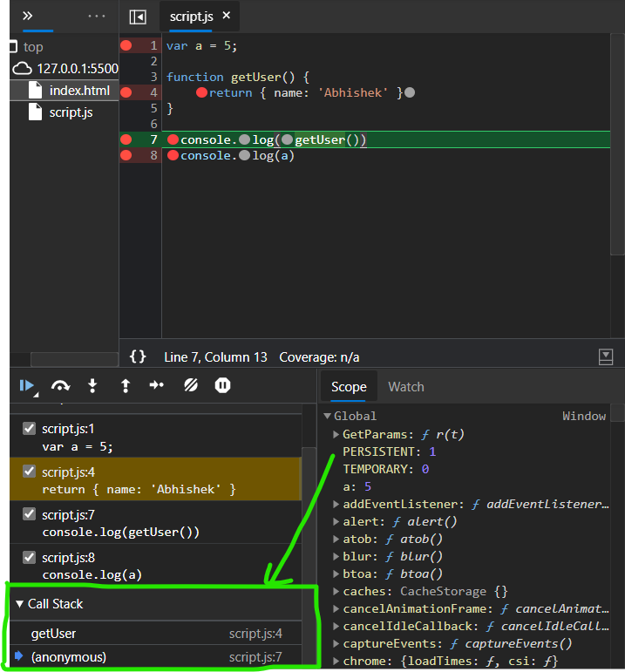
Task: Expand the GetParams entry in Scope
Action: (x=336, y=435)
